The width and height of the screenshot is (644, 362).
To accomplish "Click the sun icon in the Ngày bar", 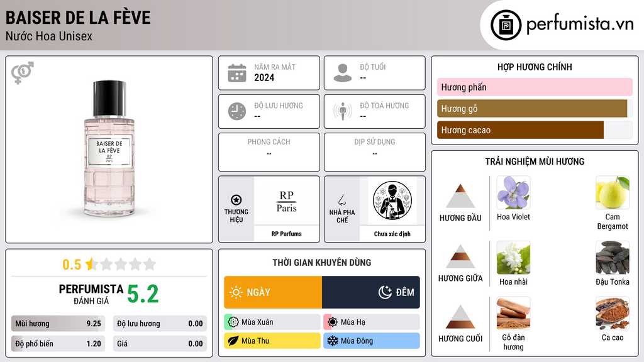I will point(236,292).
